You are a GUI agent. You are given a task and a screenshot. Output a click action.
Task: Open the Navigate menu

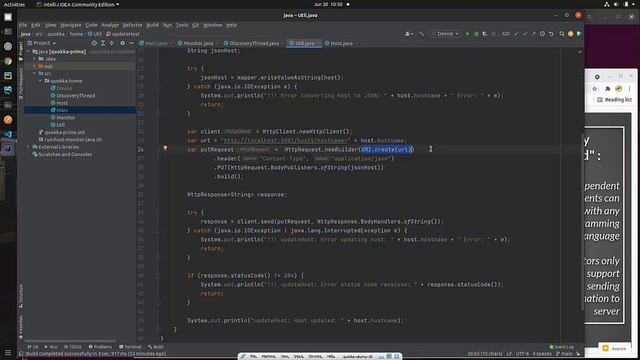pos(71,25)
